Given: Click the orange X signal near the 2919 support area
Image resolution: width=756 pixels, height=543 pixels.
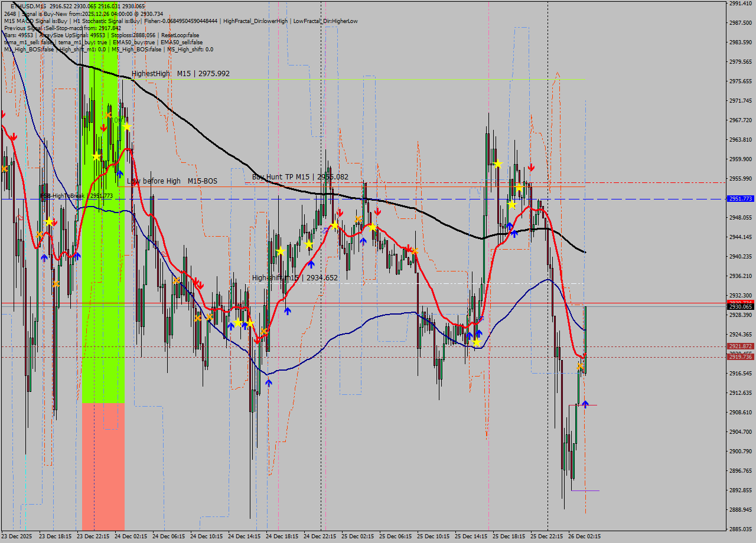Looking at the screenshot, I should click(x=579, y=365).
